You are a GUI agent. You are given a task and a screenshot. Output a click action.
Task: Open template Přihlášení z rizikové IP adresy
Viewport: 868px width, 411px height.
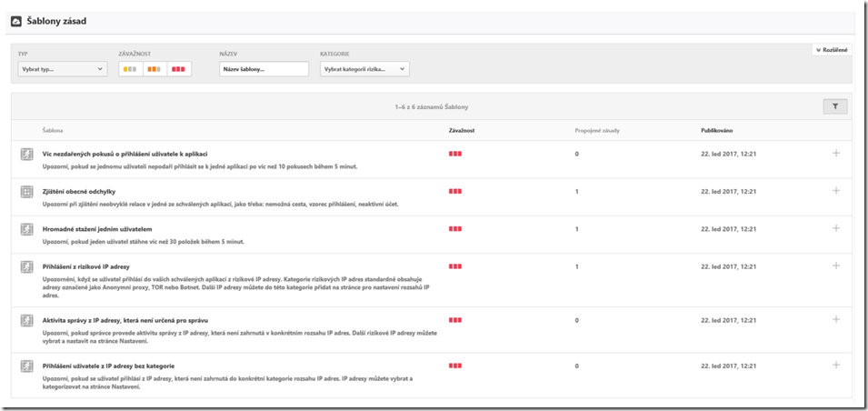point(85,266)
